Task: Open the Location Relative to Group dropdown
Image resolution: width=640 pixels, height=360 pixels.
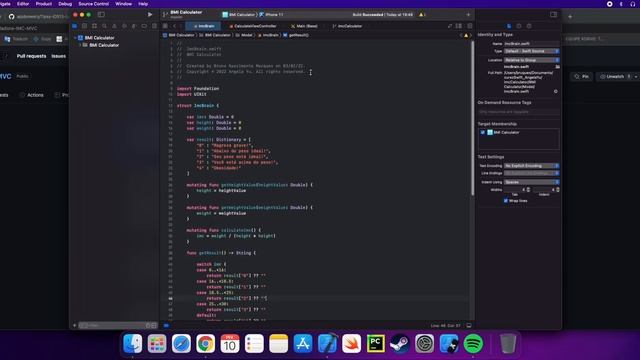Action: [x=531, y=60]
